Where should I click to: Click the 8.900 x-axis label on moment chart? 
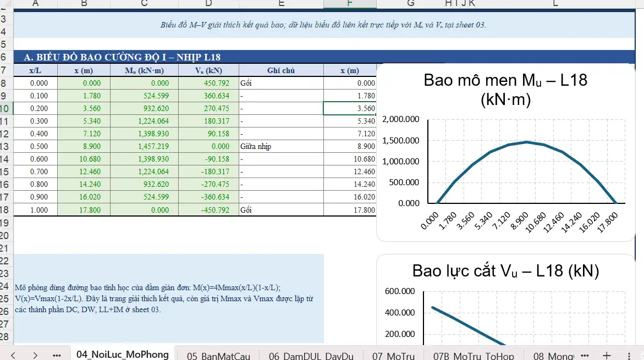pos(520,221)
